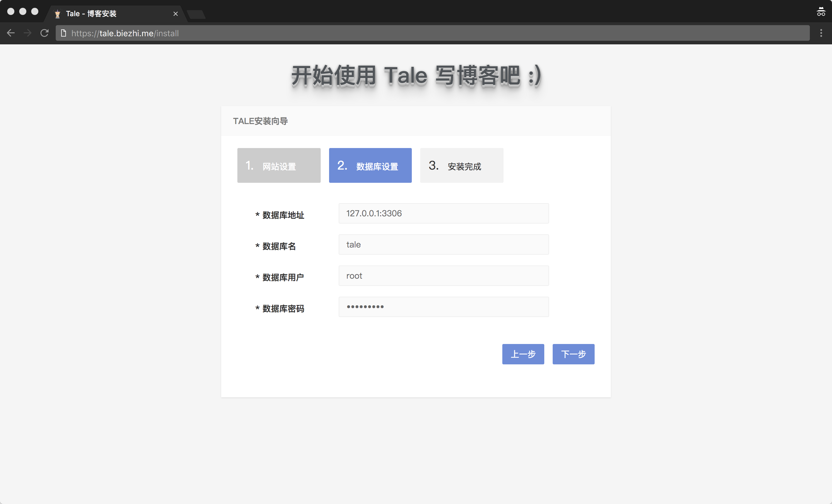Click the browser forward arrow
The height and width of the screenshot is (504, 832).
(x=28, y=33)
